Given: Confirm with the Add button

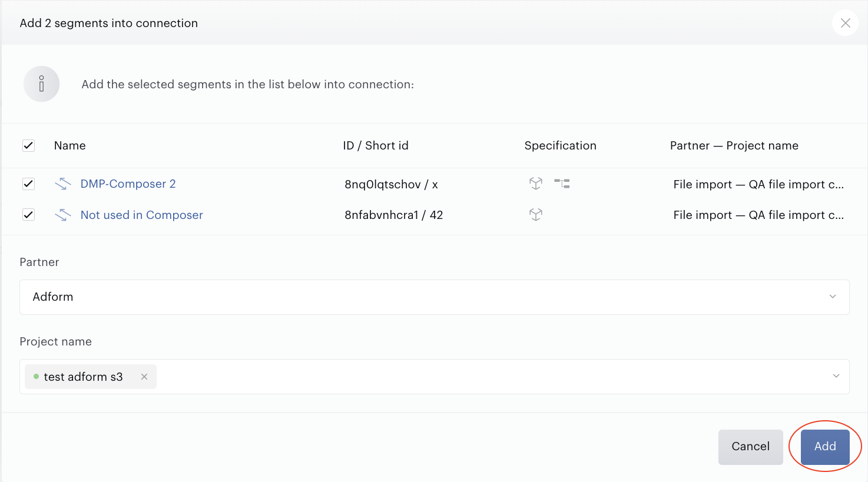Looking at the screenshot, I should click(x=825, y=447).
